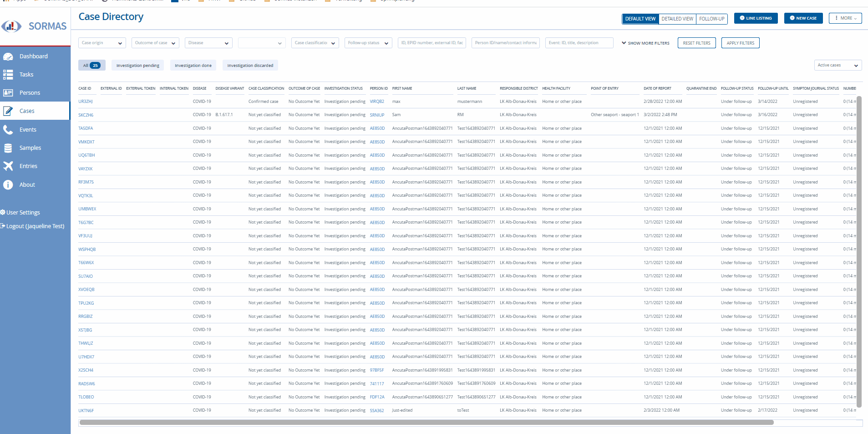Image resolution: width=868 pixels, height=434 pixels.
Task: Click the ID, EPID number search field
Action: [432, 43]
